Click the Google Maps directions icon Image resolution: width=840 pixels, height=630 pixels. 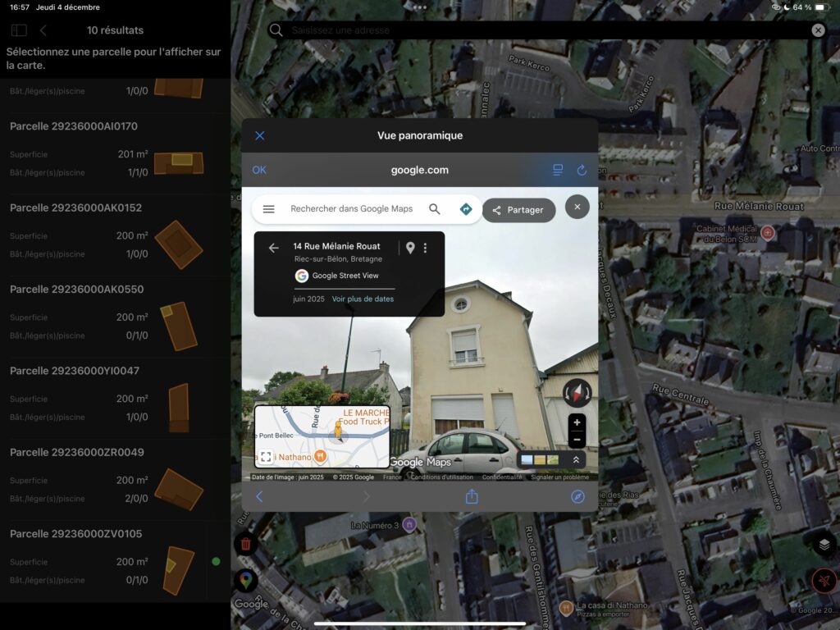pyautogui.click(x=466, y=209)
